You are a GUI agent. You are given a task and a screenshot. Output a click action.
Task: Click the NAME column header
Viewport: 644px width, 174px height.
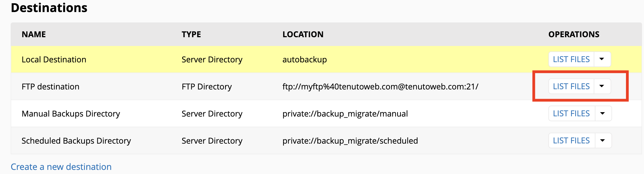coord(33,34)
